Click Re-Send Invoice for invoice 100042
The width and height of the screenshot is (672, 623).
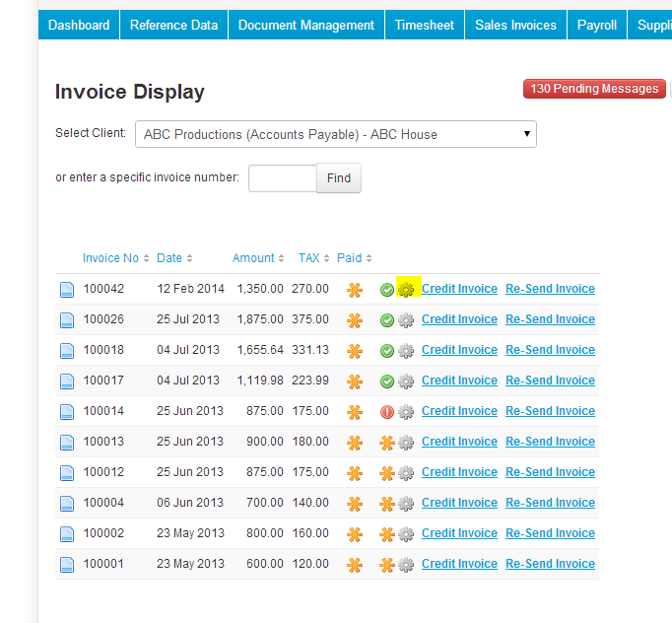click(x=550, y=289)
